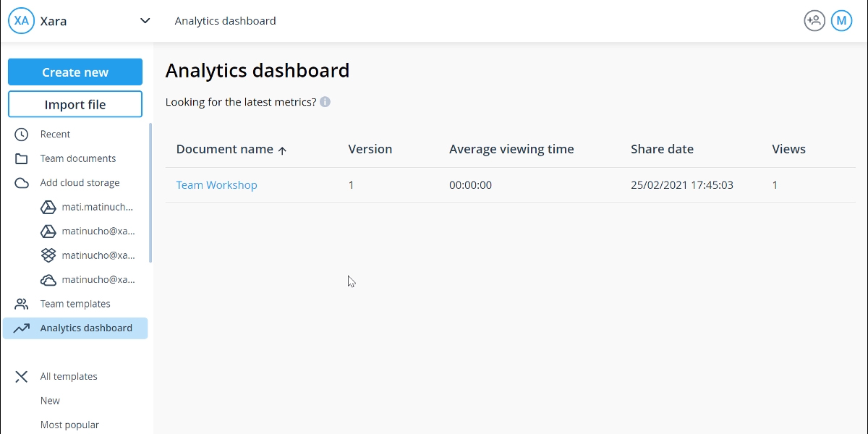This screenshot has width=868, height=434.
Task: Open the Team Workshop document link
Action: [216, 185]
